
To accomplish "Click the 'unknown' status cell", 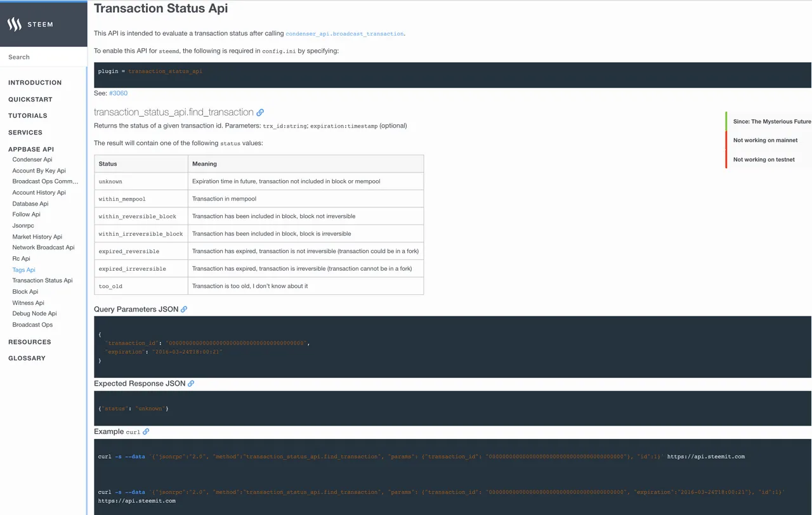I will [x=141, y=181].
